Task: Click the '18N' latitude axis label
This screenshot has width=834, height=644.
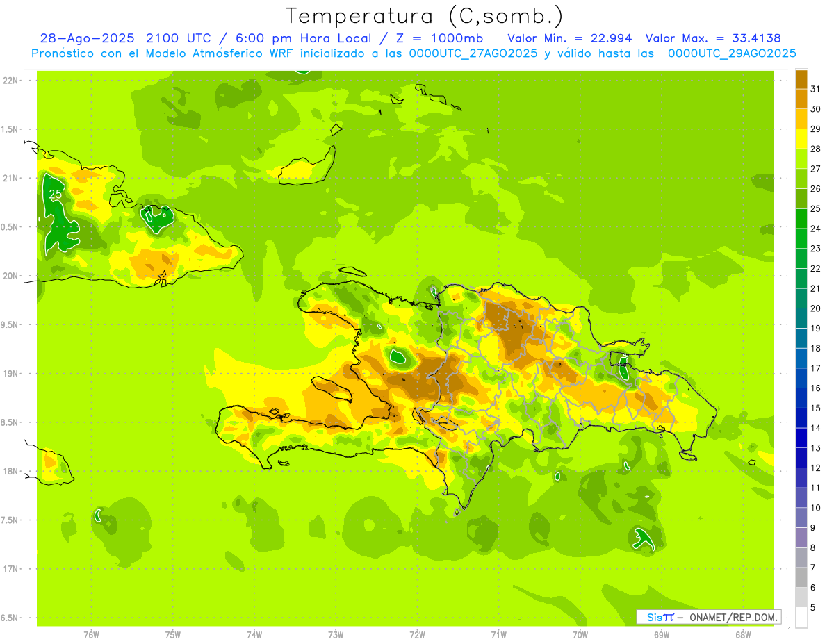Action: click(11, 471)
